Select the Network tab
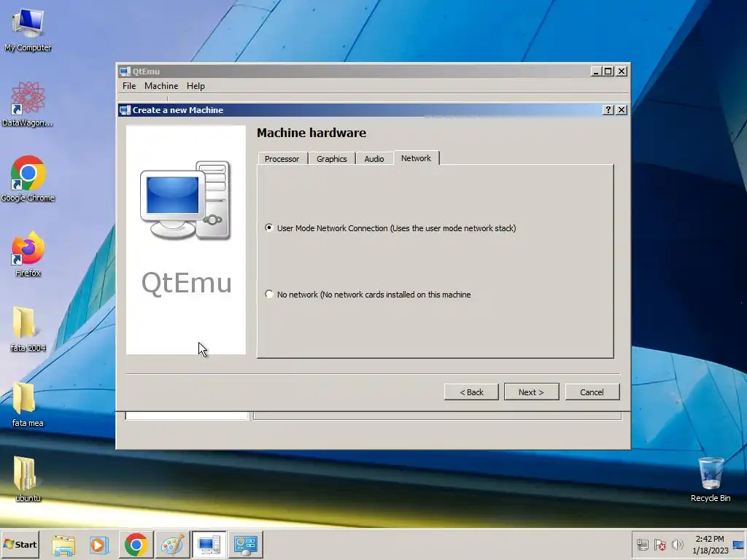This screenshot has height=560, width=747. pos(416,158)
